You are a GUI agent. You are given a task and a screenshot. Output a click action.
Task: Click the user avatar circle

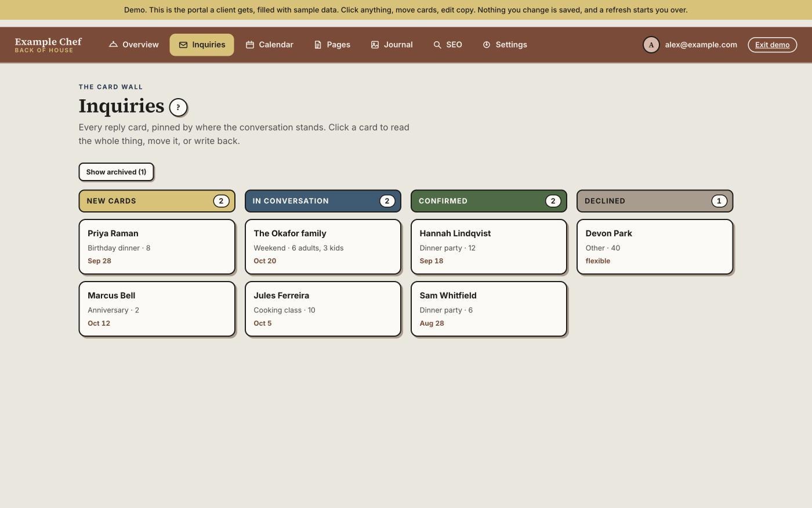pyautogui.click(x=651, y=45)
